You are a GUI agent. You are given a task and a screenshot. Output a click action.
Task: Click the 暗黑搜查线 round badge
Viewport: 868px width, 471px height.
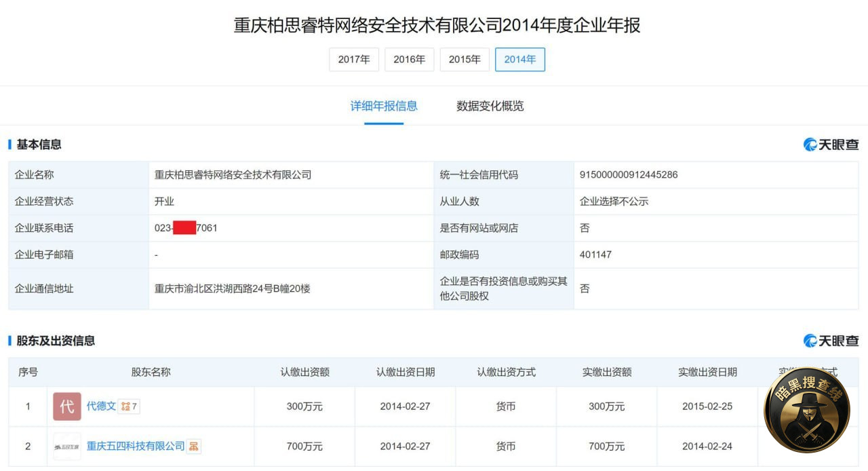tap(807, 410)
